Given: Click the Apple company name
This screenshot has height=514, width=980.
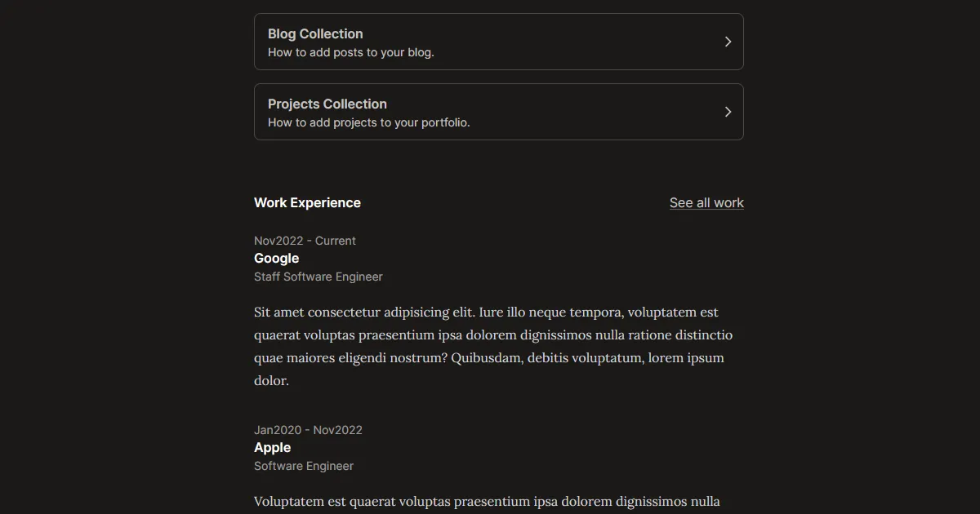Looking at the screenshot, I should click(272, 447).
